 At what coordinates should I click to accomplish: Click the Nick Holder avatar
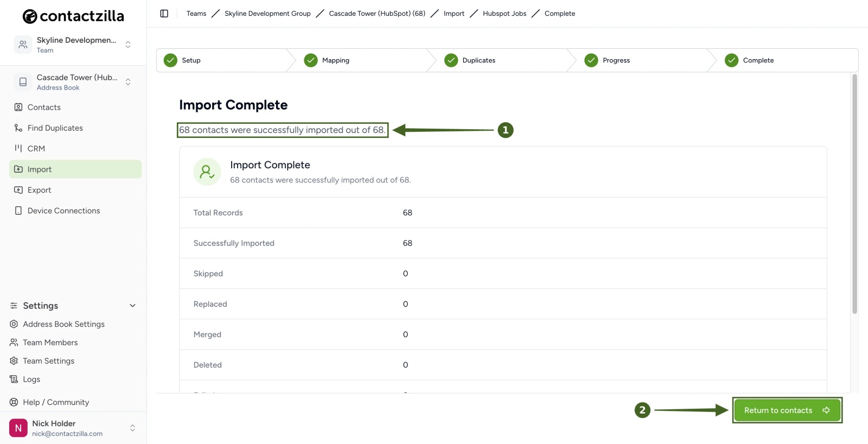[x=18, y=428]
